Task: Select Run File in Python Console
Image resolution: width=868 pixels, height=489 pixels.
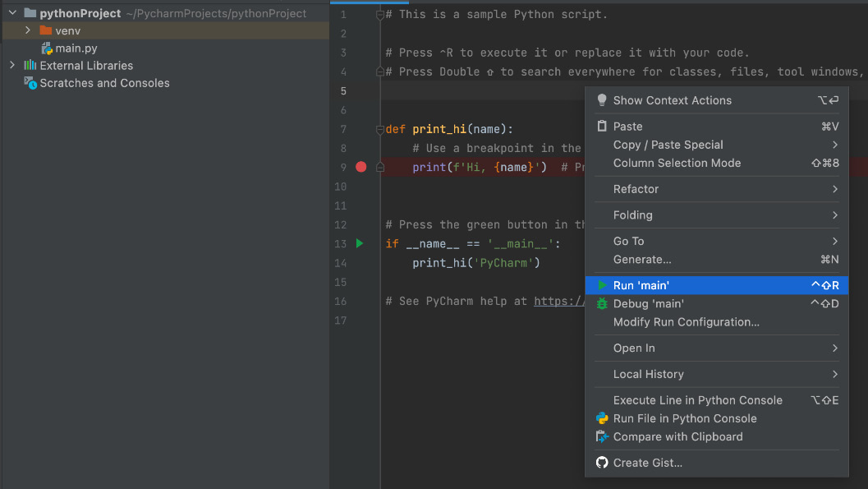Action: (x=717, y=418)
